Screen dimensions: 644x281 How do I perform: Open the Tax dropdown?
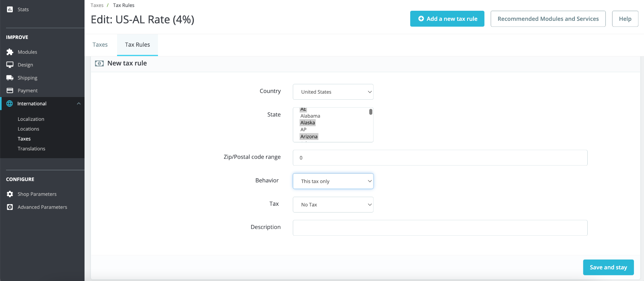point(333,205)
